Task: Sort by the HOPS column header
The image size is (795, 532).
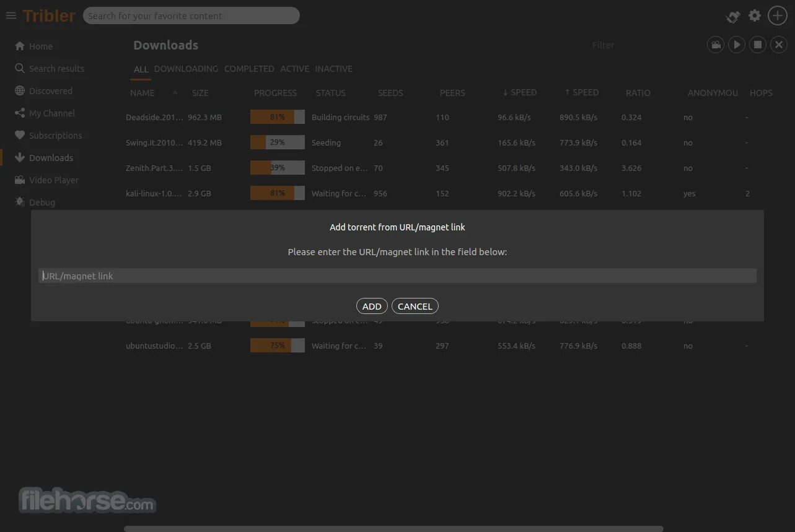Action: 761,93
